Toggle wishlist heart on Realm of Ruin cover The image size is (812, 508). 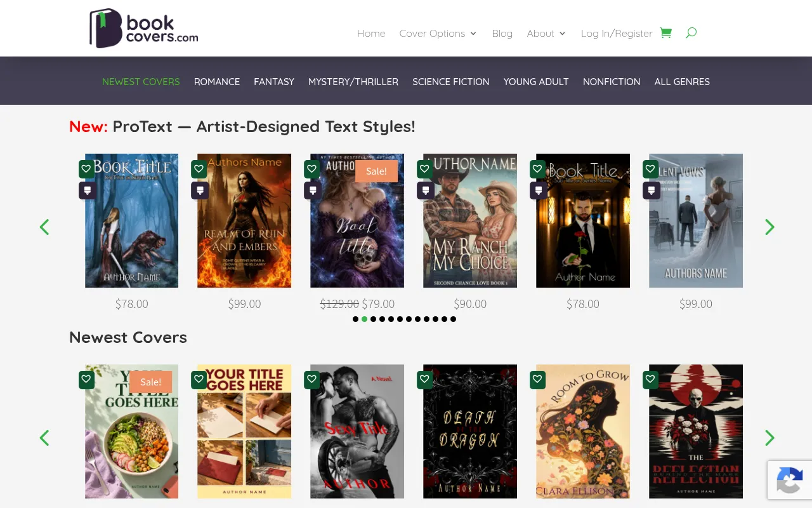[200, 169]
